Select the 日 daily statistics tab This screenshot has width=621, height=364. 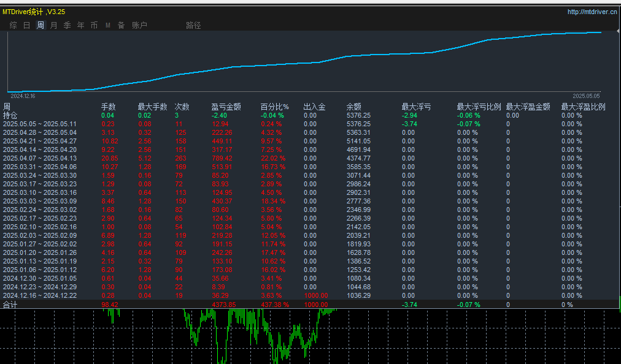[26, 25]
